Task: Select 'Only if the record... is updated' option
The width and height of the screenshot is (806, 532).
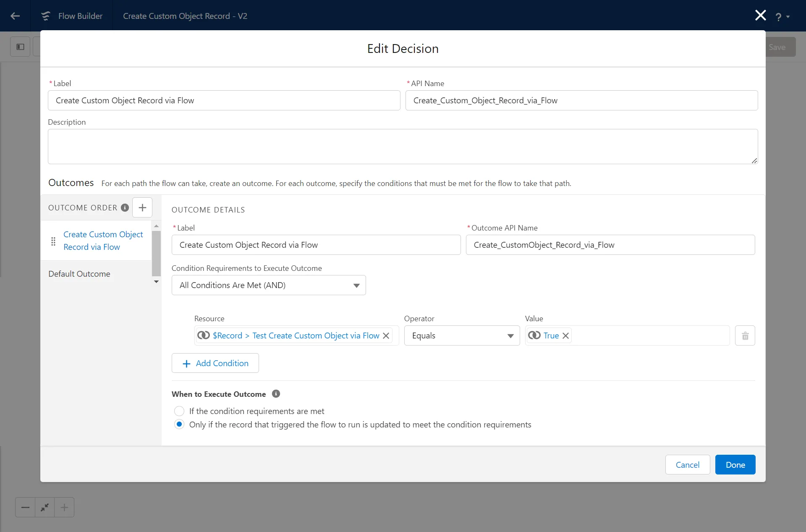Action: pos(179,425)
